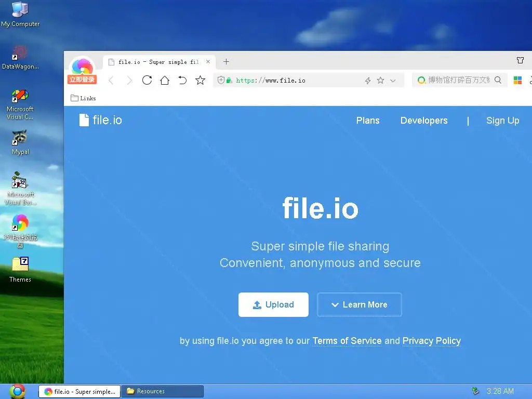Click the search box with Chinese text

click(x=459, y=80)
